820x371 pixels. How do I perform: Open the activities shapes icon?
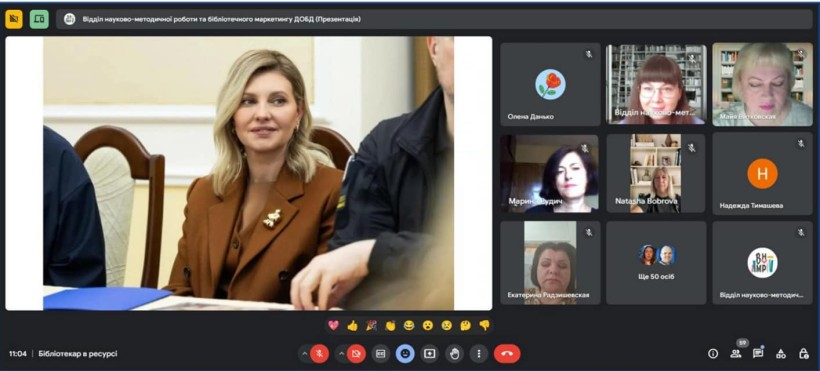[781, 353]
